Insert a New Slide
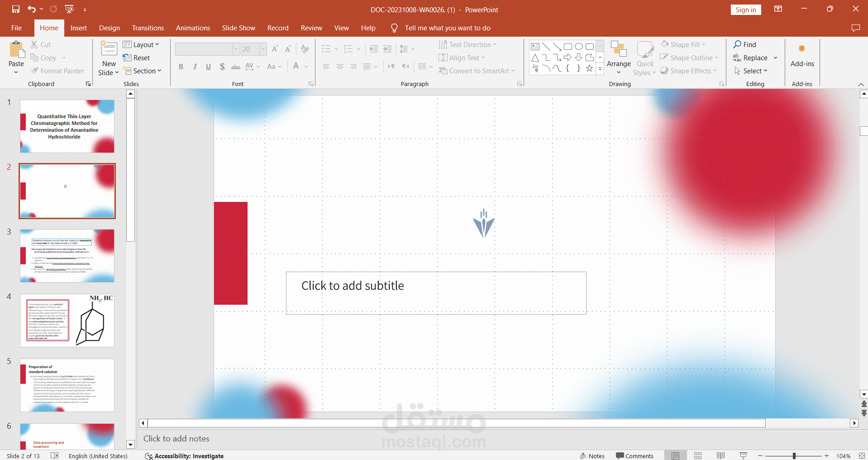Viewport: 868px width, 460px height. pos(109,58)
